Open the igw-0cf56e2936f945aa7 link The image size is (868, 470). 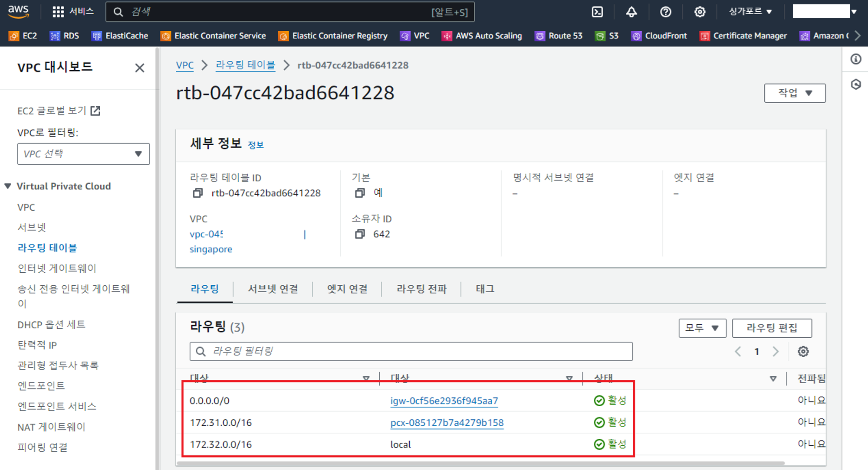click(444, 401)
